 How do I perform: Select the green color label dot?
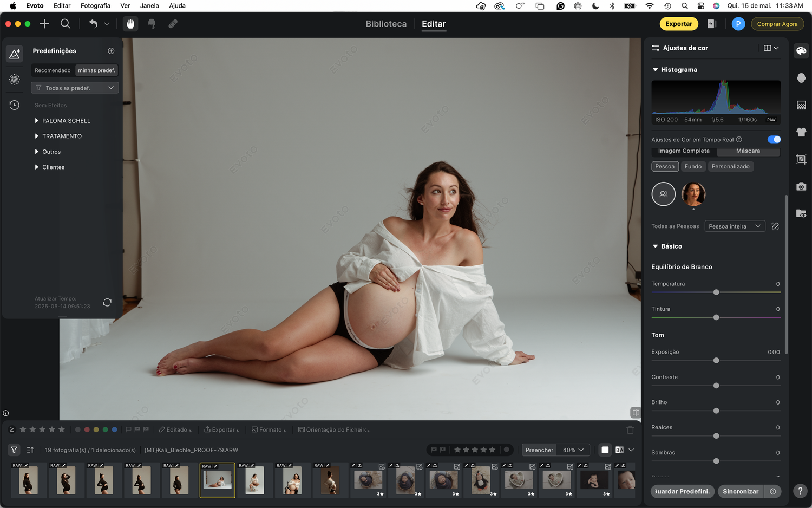tap(105, 429)
